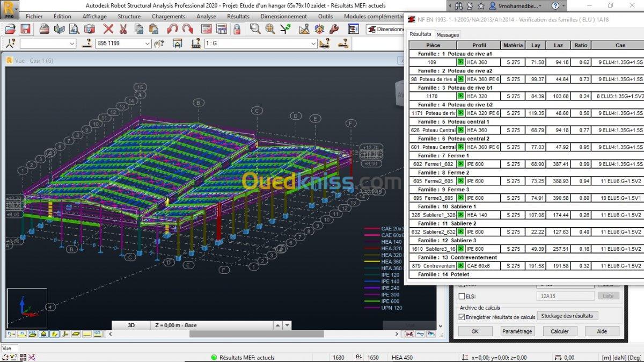Uncheck Enregistrer résultats de calculs
The height and width of the screenshot is (362, 644).
pos(463,317)
